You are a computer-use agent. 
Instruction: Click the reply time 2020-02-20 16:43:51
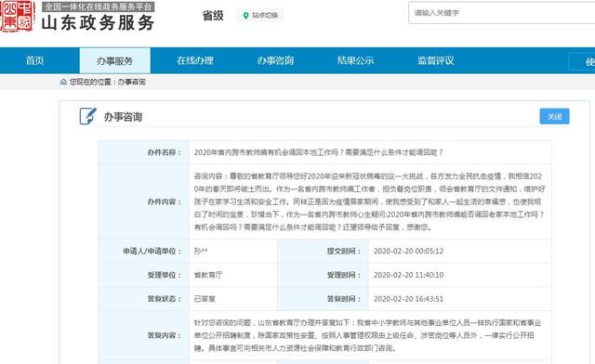[x=408, y=299]
